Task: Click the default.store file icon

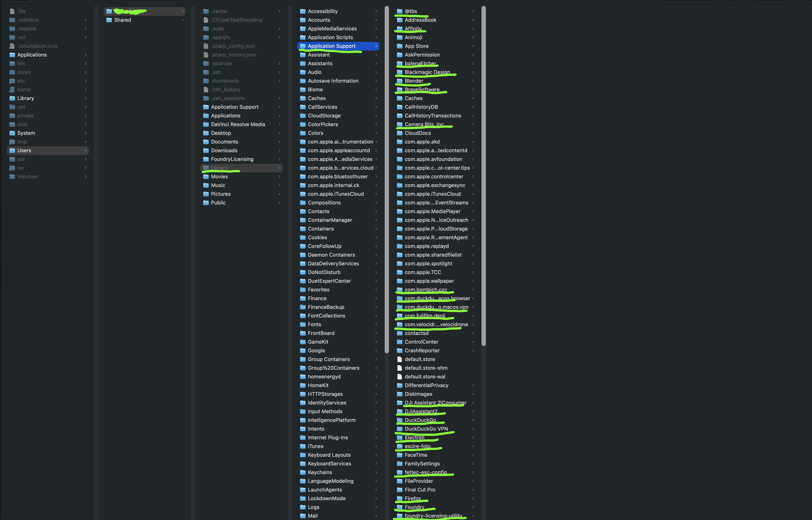Action: tap(400, 359)
